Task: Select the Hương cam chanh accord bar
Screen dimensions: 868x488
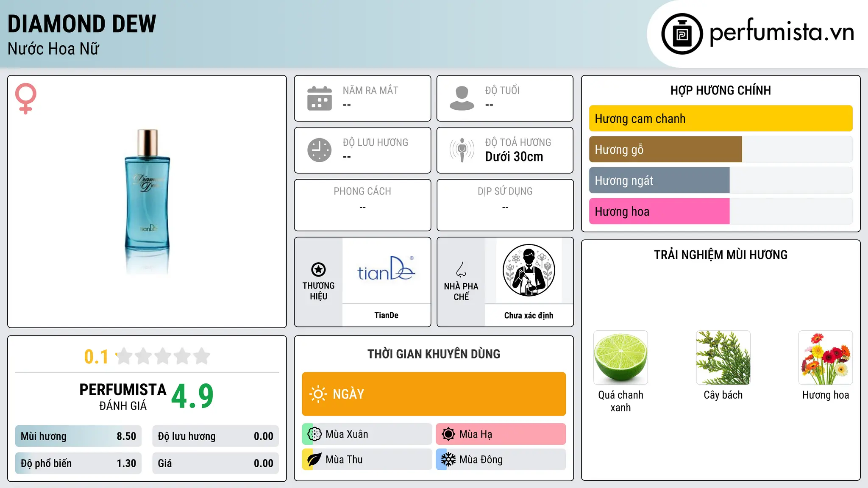Action: (721, 119)
